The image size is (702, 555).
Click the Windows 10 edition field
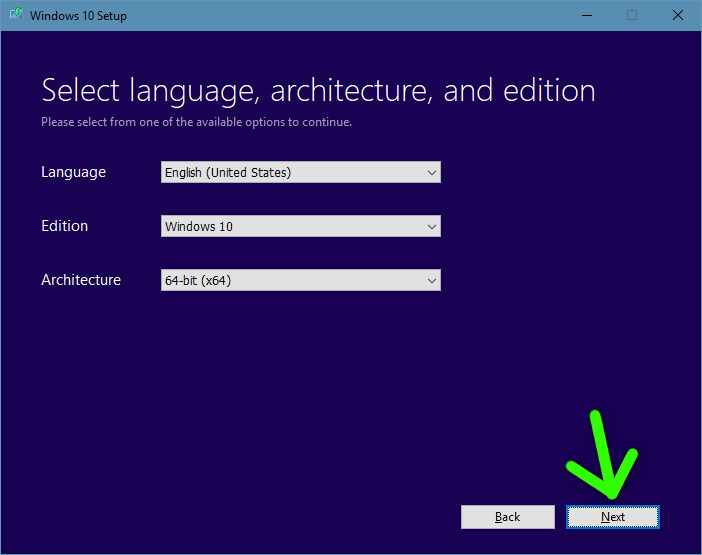pos(290,227)
